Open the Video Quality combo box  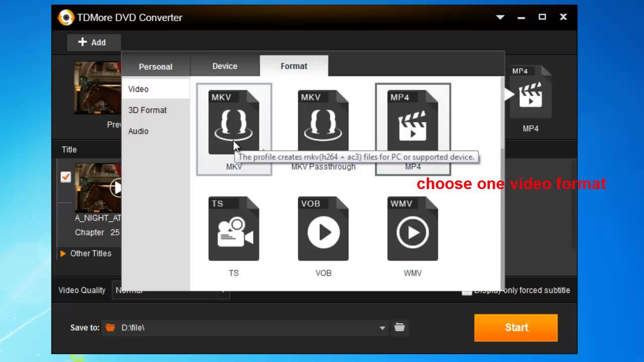pyautogui.click(x=171, y=290)
